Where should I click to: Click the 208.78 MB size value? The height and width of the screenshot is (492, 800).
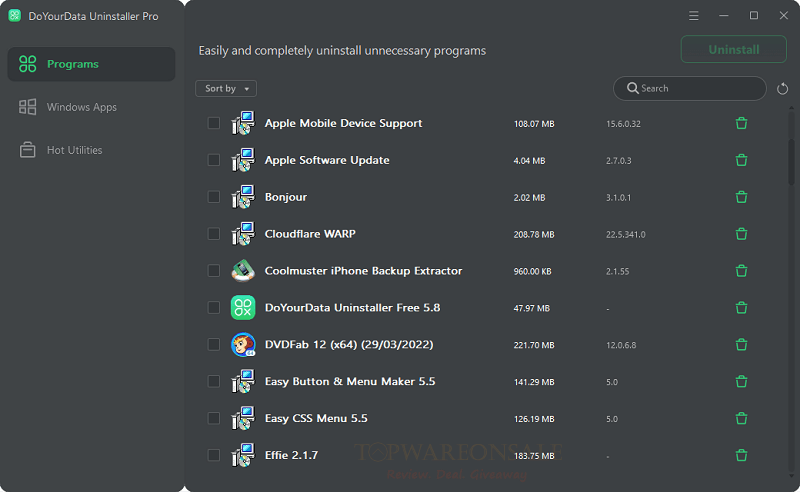(x=534, y=234)
